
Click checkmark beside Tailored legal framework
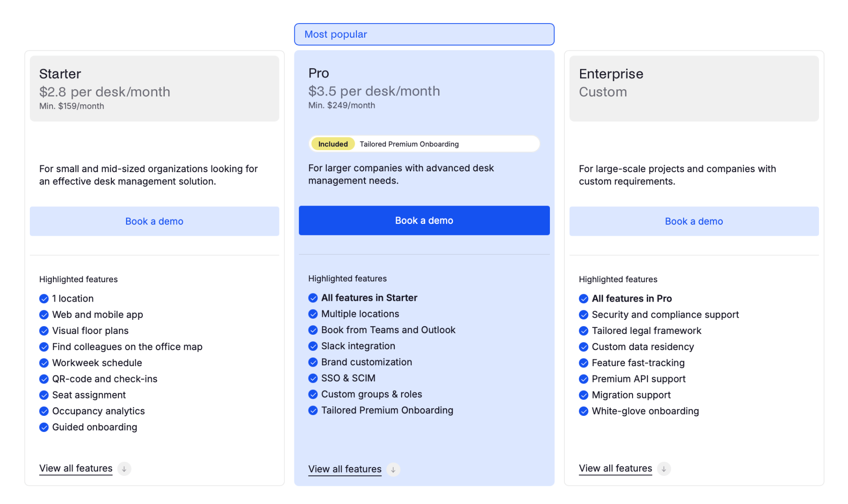[x=583, y=331]
